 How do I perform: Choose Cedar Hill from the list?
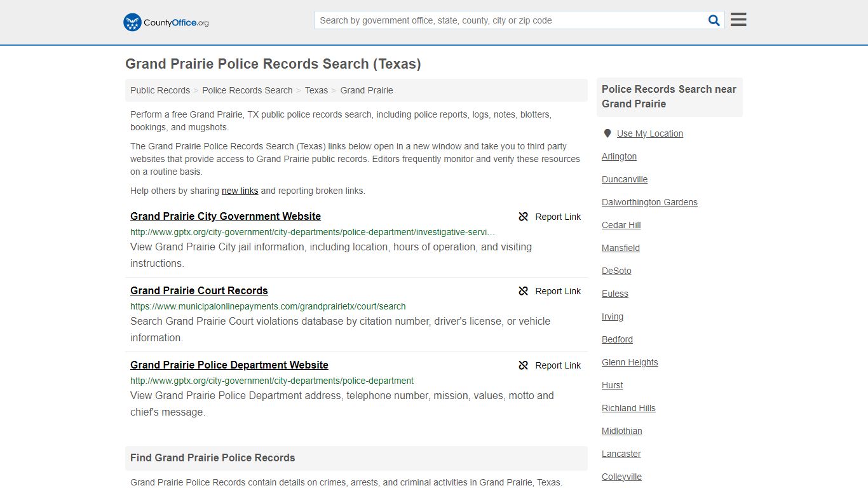[x=621, y=225]
